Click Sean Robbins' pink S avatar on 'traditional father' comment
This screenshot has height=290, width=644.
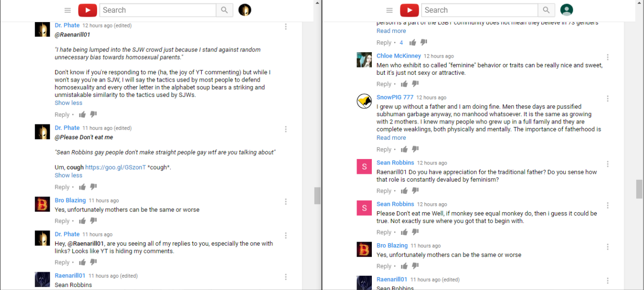point(364,166)
